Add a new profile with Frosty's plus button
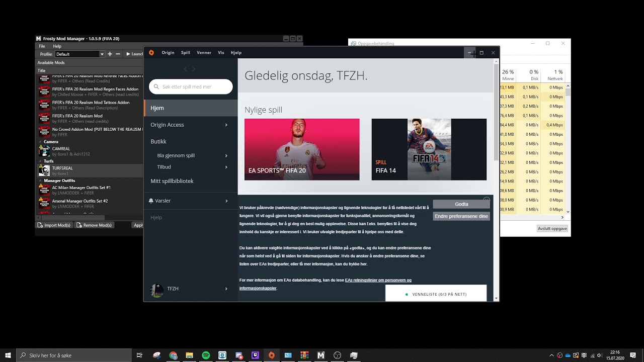The width and height of the screenshot is (644, 362). click(110, 54)
